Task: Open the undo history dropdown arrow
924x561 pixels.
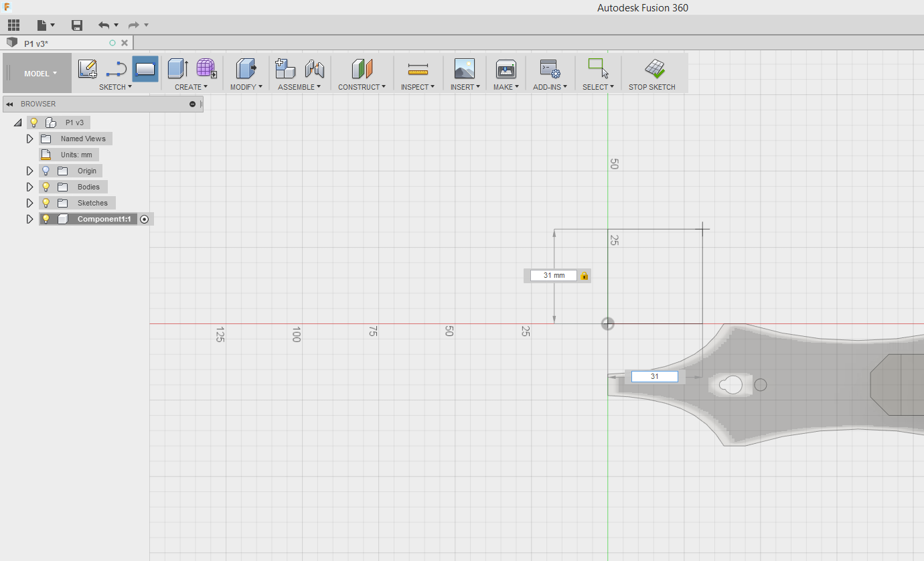Action: [x=117, y=25]
